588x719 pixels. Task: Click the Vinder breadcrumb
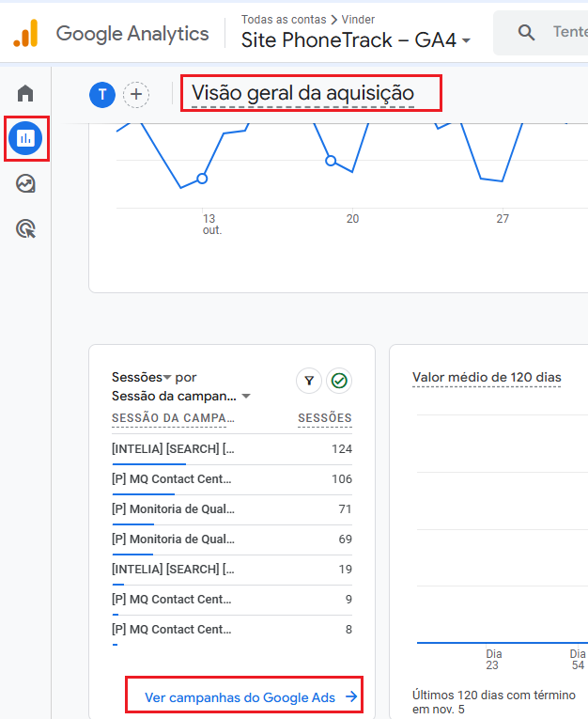(358, 20)
